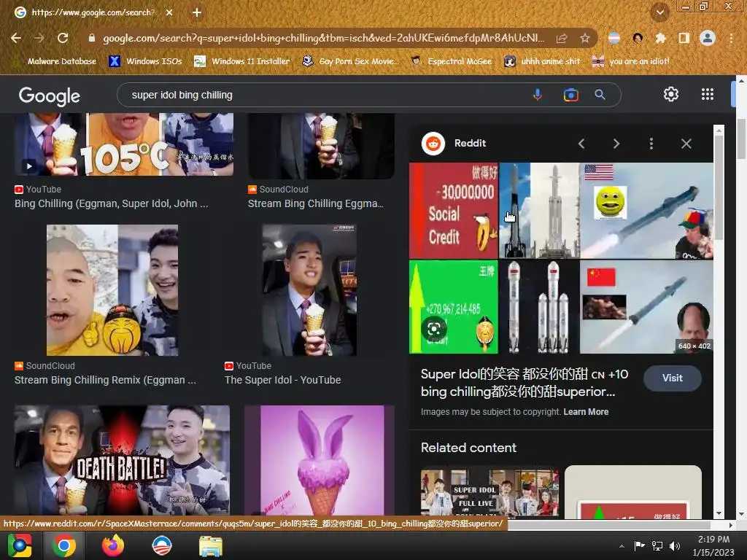Show next image in preview panel
The width and height of the screenshot is (747, 560).
click(x=616, y=144)
